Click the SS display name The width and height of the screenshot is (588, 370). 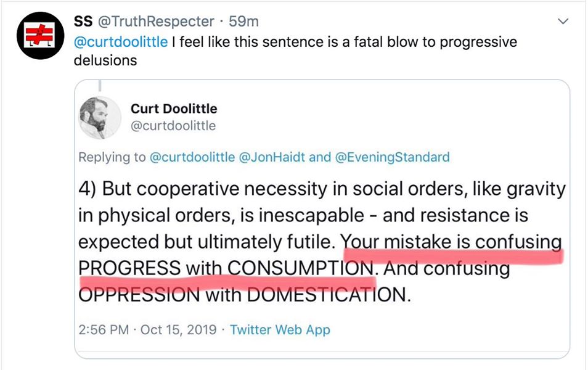(x=82, y=22)
